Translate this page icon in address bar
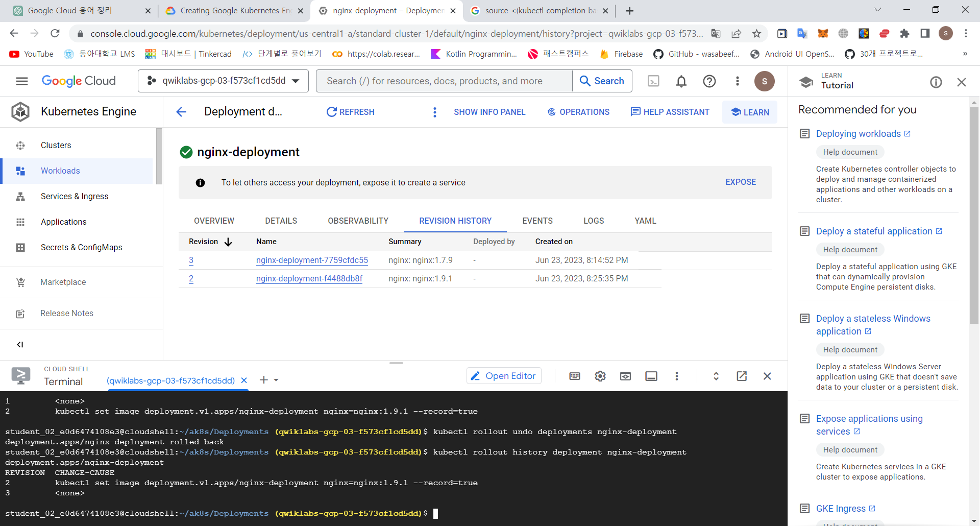 click(716, 34)
